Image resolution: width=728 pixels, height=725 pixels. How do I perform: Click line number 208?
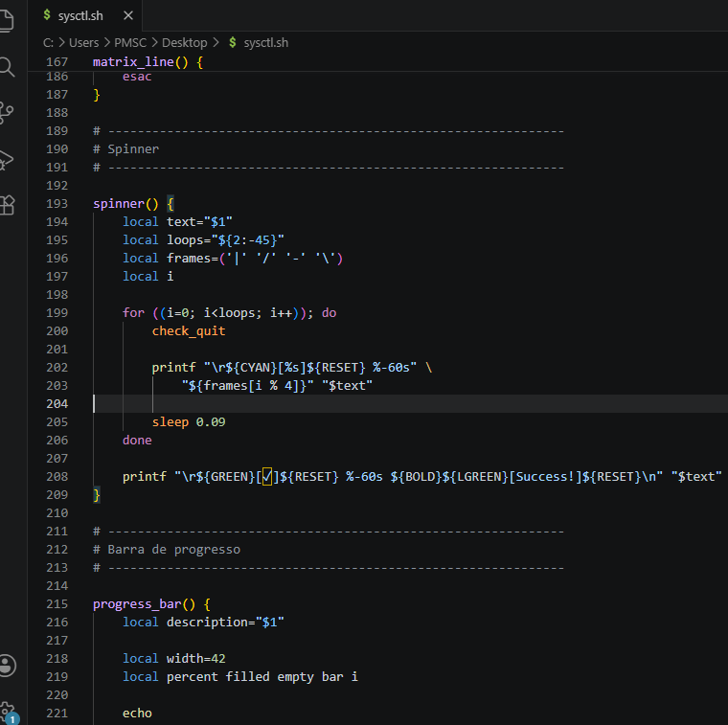pyautogui.click(x=57, y=477)
